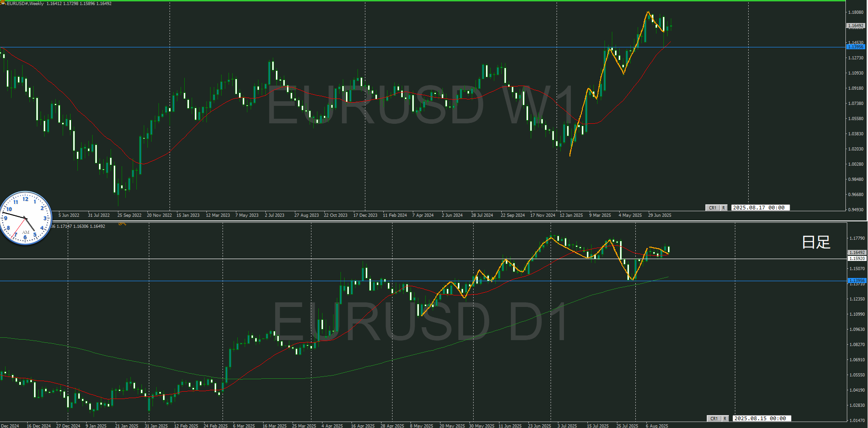Viewport: 868px width, 428px height.
Task: Click the 8 May 2025 date on daily axis
Action: coord(422,426)
